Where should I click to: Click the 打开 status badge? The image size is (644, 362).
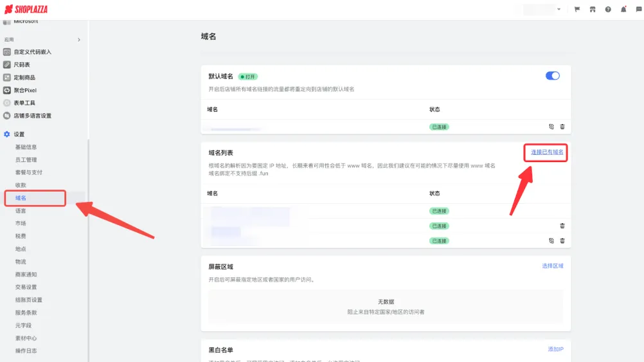[x=248, y=77]
